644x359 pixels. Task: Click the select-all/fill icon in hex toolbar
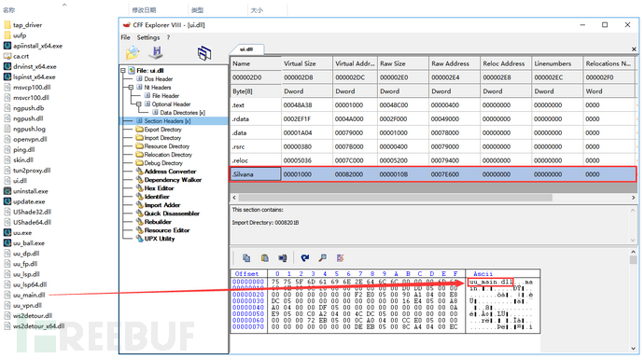[x=283, y=257]
